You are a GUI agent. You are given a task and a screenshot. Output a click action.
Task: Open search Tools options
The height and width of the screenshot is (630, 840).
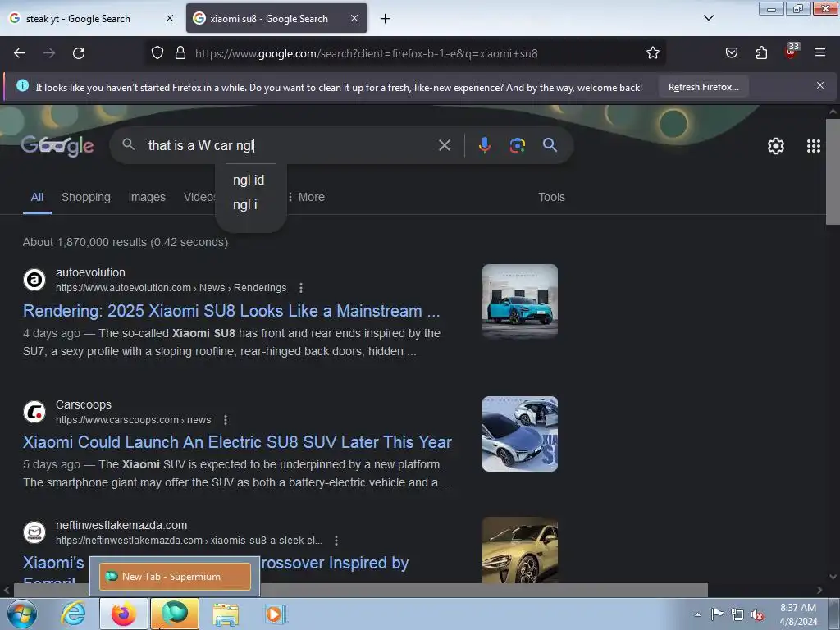pos(551,197)
